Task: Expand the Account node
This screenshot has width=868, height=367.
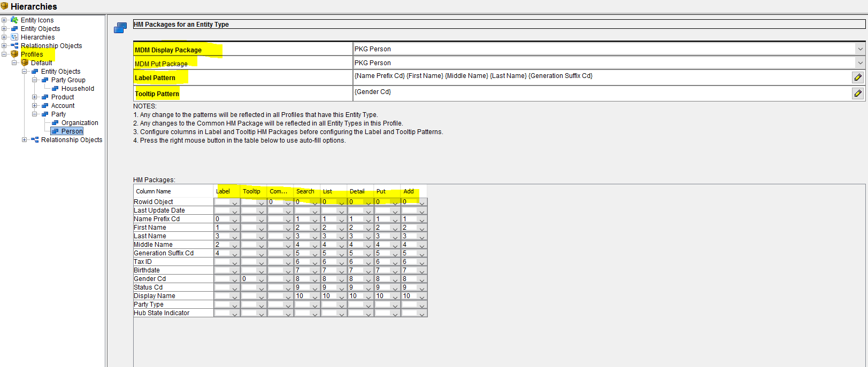Action: (x=35, y=106)
